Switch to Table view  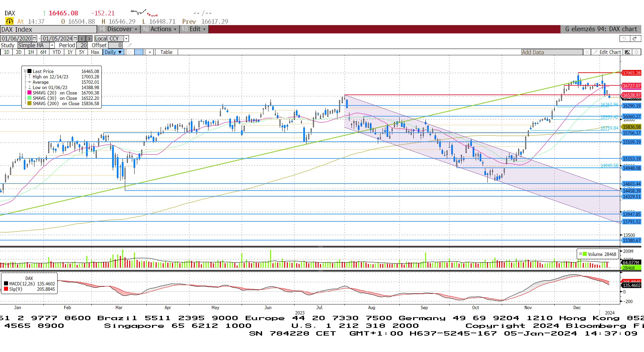166,52
